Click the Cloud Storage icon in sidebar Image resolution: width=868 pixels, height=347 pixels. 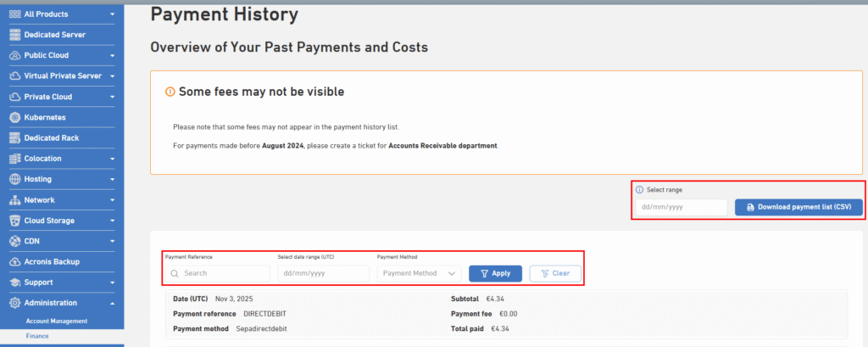[14, 221]
